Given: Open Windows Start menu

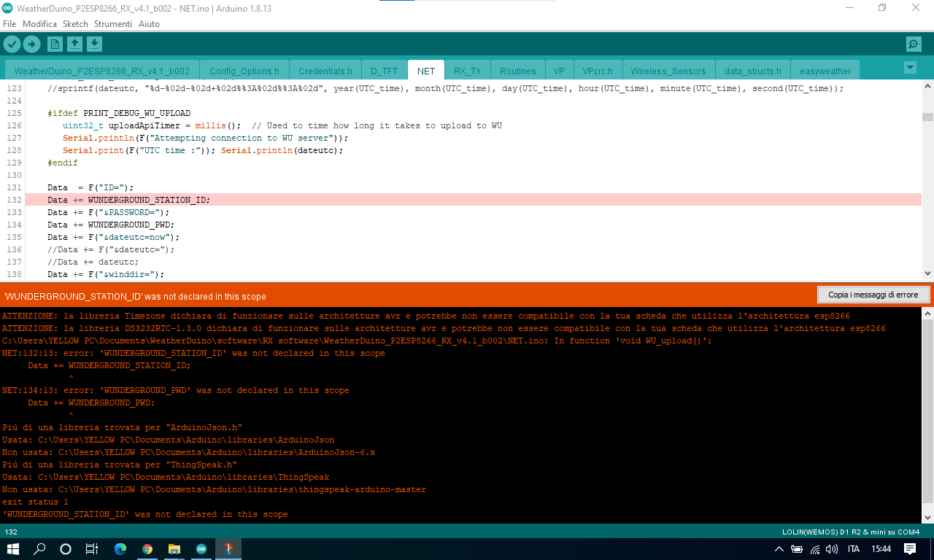Looking at the screenshot, I should tap(13, 549).
